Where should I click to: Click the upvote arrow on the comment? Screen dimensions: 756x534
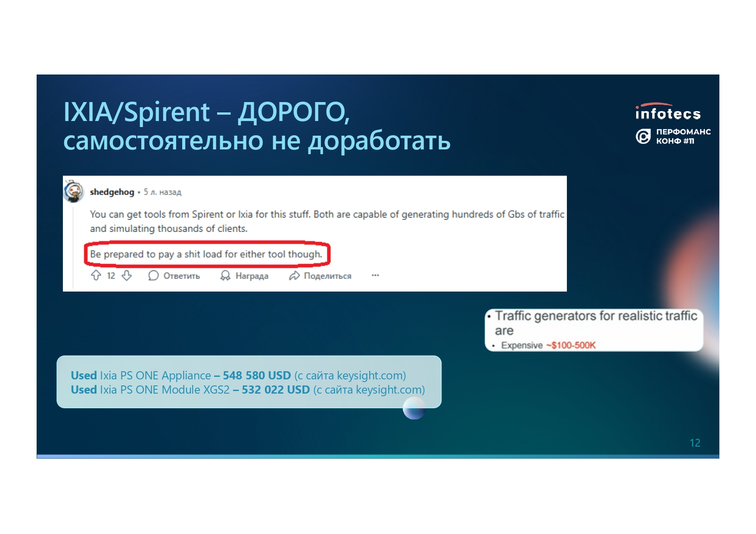pos(96,275)
